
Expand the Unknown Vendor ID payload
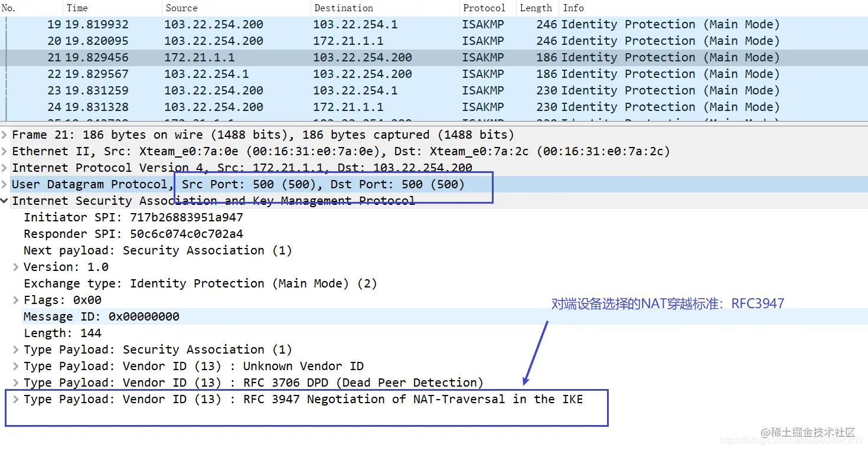pyautogui.click(x=17, y=366)
